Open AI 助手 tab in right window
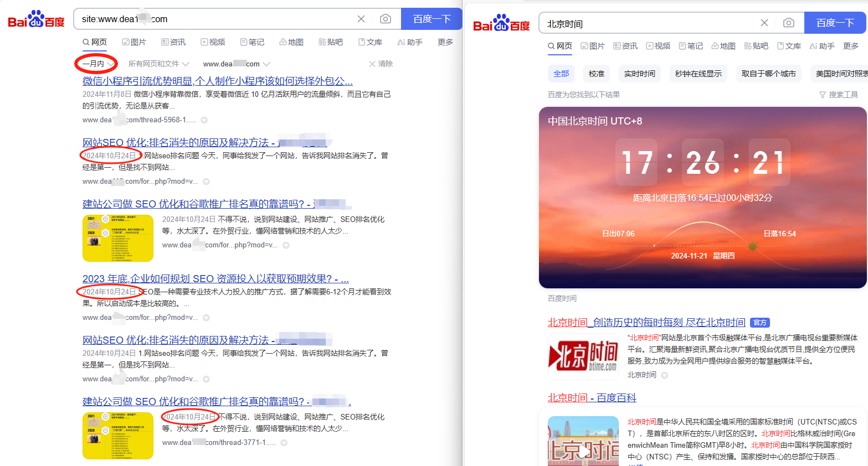The width and height of the screenshot is (868, 466). tap(822, 46)
